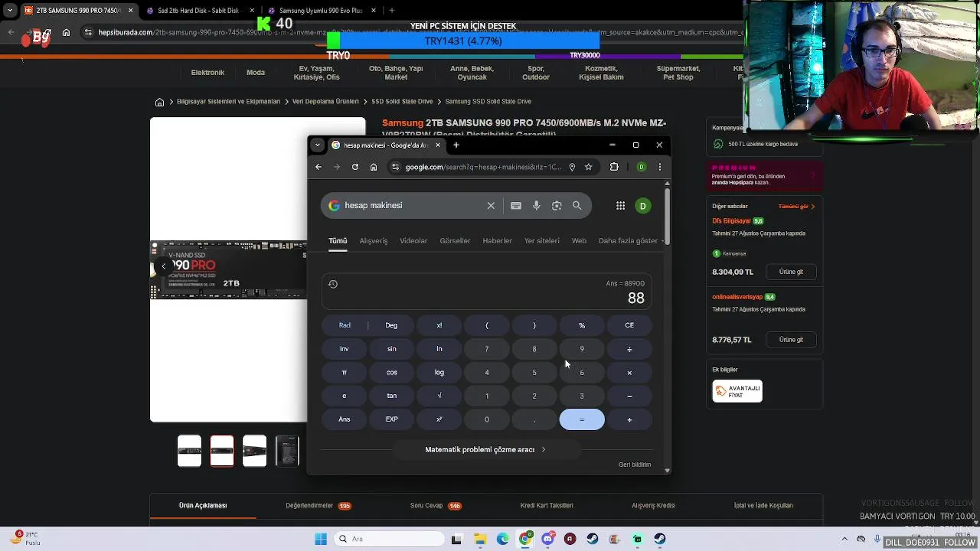Click Ürüne git for Dfs Bilgisayar

coord(791,272)
